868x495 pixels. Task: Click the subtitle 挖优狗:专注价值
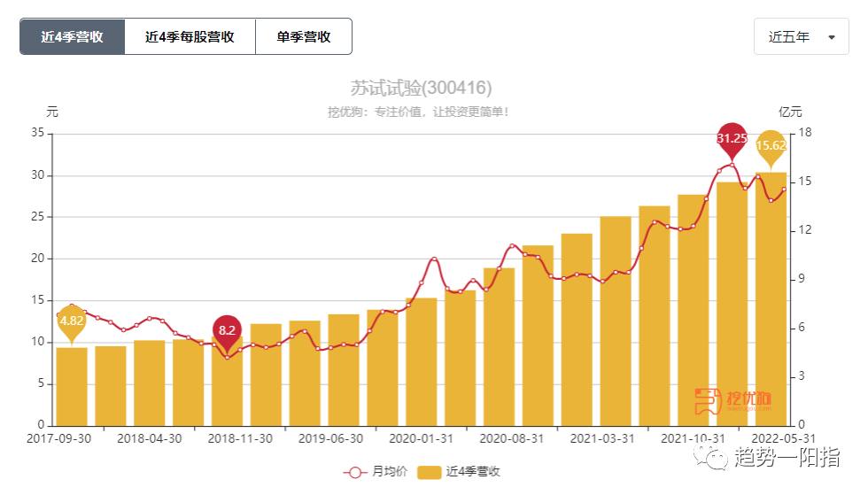418,112
